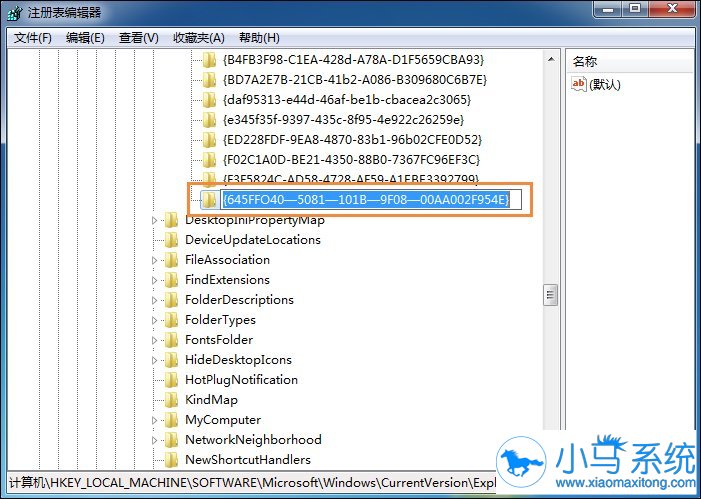Select the {F02C1A0D-BE21-4350-88B0-7367FC96EF3C} key name

point(351,160)
